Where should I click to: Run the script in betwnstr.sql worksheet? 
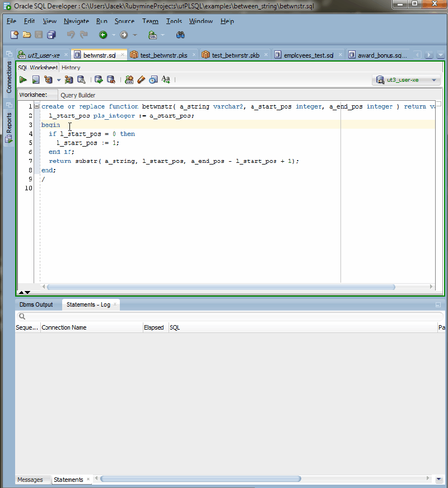tap(35, 79)
